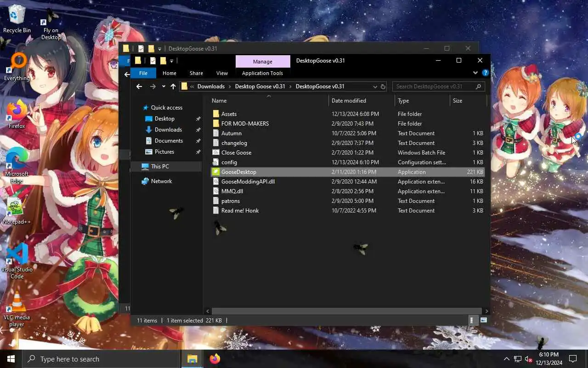Launch the Everything search desktop icon

[x=17, y=67]
